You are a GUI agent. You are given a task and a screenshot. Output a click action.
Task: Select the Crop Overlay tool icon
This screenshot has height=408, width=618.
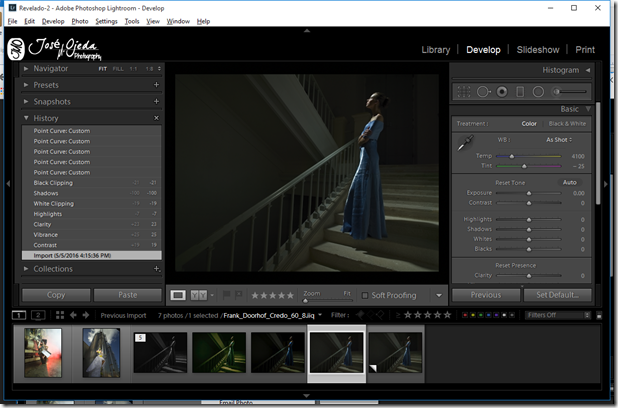click(x=464, y=92)
